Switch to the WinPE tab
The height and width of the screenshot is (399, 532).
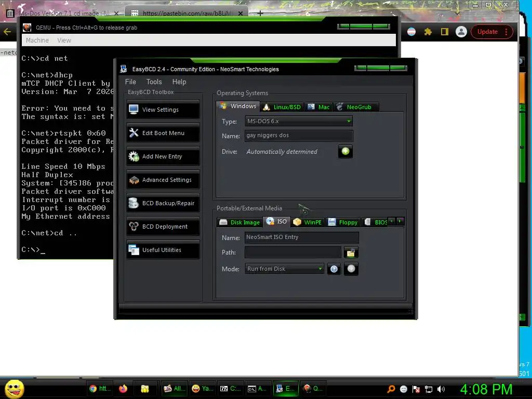click(x=308, y=222)
